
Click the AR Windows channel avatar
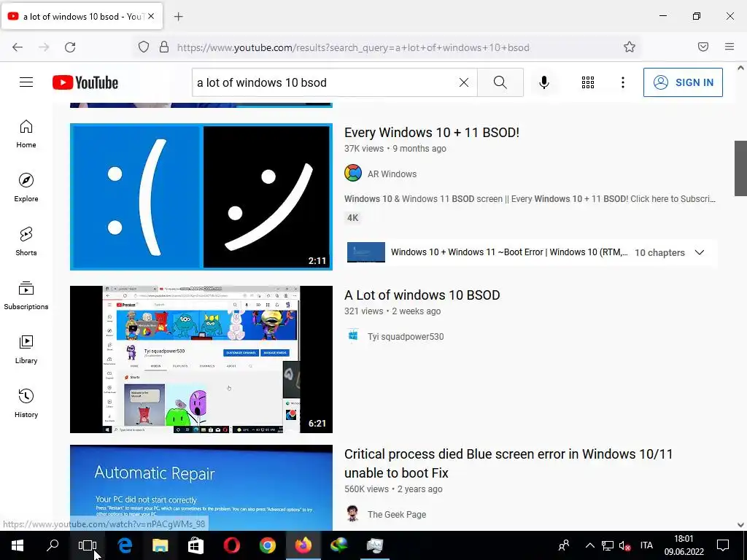coord(353,173)
